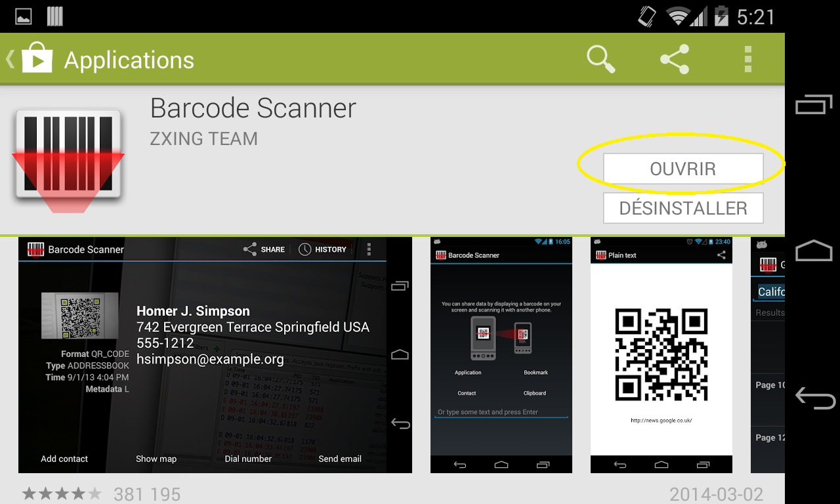This screenshot has height=504, width=840.
Task: Tap the Play Store bag icon
Action: [x=37, y=59]
